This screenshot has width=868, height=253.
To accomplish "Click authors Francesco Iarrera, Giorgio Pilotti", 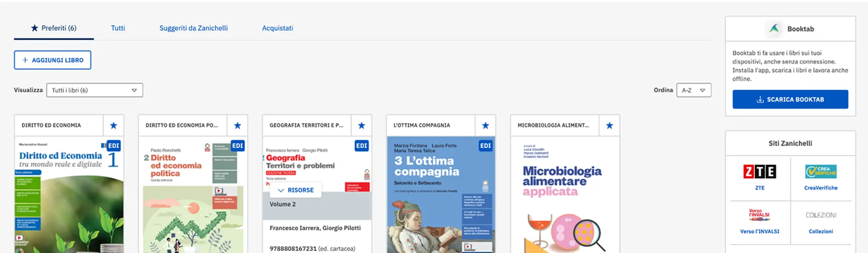I will pyautogui.click(x=315, y=228).
